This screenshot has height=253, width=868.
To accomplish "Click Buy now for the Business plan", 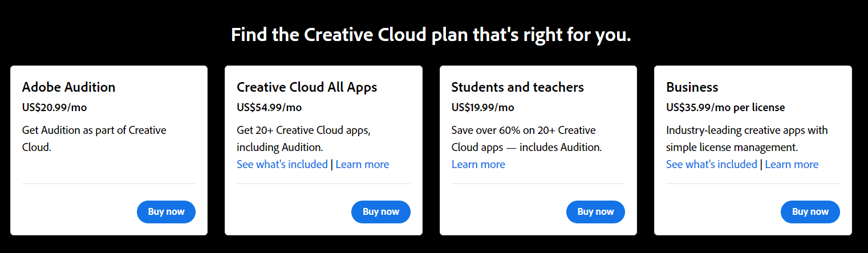I will pyautogui.click(x=810, y=212).
